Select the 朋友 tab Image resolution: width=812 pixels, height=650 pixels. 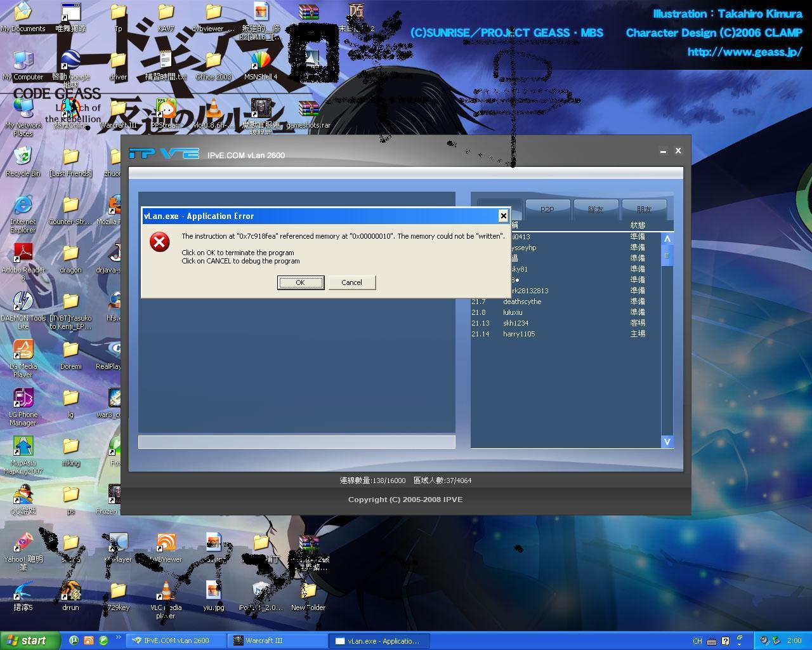coord(644,209)
